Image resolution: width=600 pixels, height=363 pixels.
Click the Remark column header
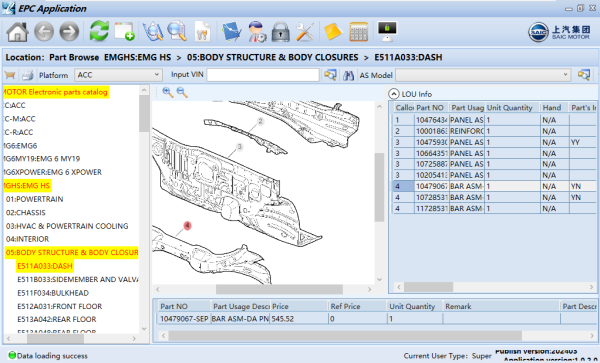[x=501, y=306]
